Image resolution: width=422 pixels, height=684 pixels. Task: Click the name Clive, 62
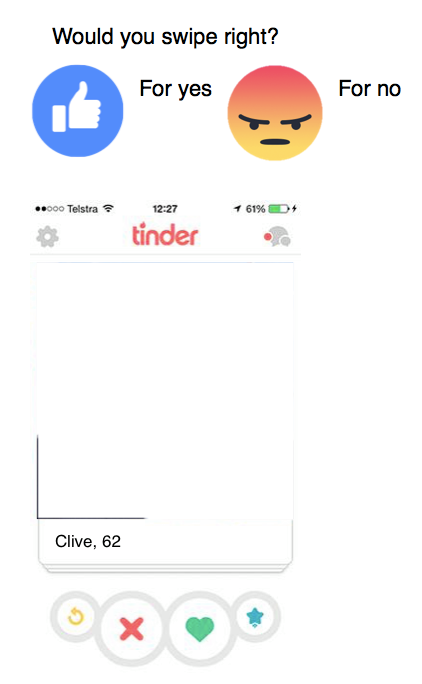point(88,541)
